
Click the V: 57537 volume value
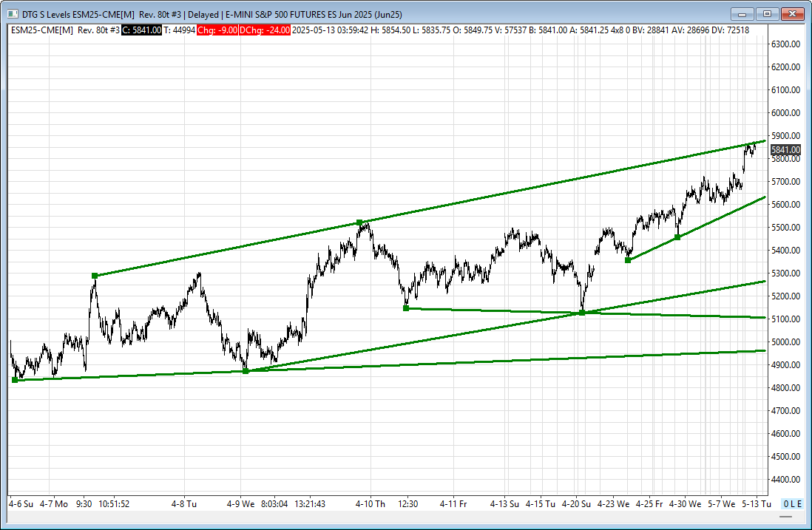[x=510, y=30]
